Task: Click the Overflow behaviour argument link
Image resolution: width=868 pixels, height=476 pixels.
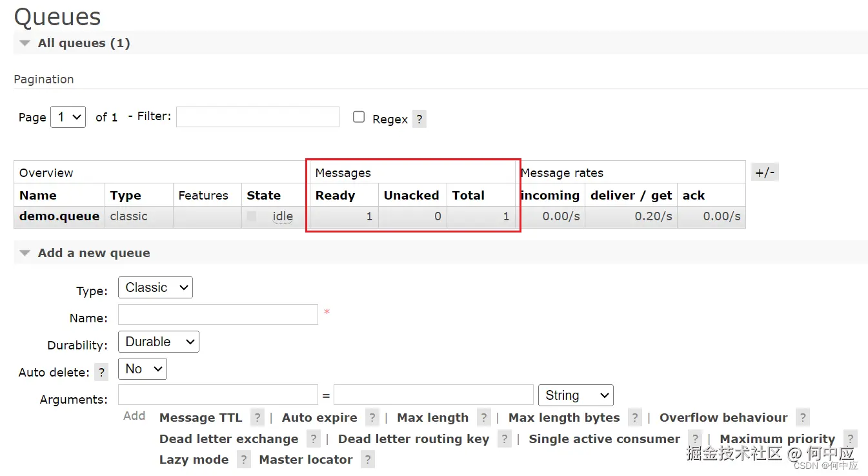Action: tap(723, 418)
